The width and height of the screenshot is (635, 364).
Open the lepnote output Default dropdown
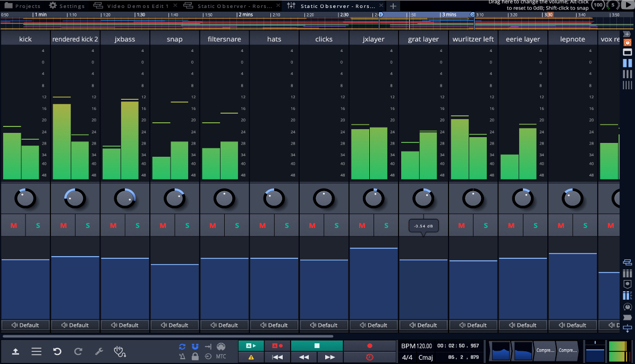click(573, 325)
